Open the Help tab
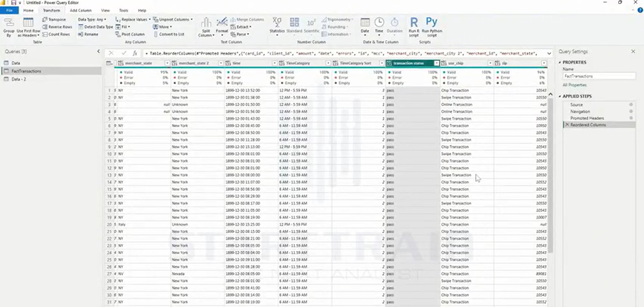Viewport: 644px width, 307px height. (142, 10)
